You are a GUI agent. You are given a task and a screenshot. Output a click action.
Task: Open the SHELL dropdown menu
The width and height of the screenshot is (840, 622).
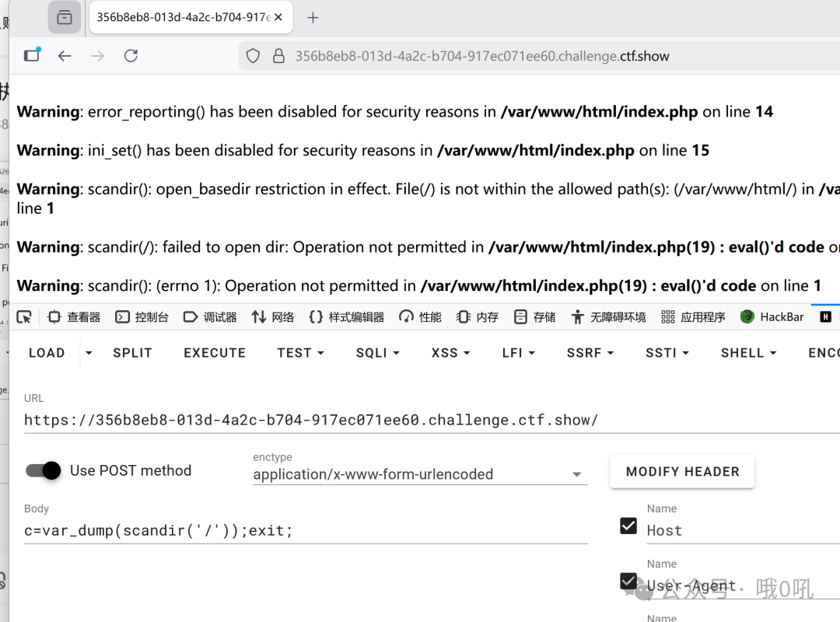tap(748, 353)
